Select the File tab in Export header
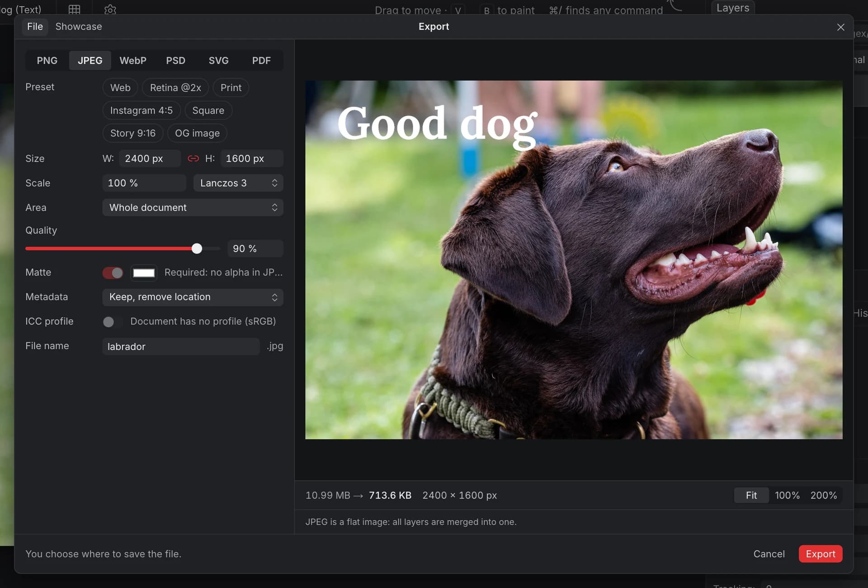Image resolution: width=868 pixels, height=588 pixels. (x=35, y=27)
